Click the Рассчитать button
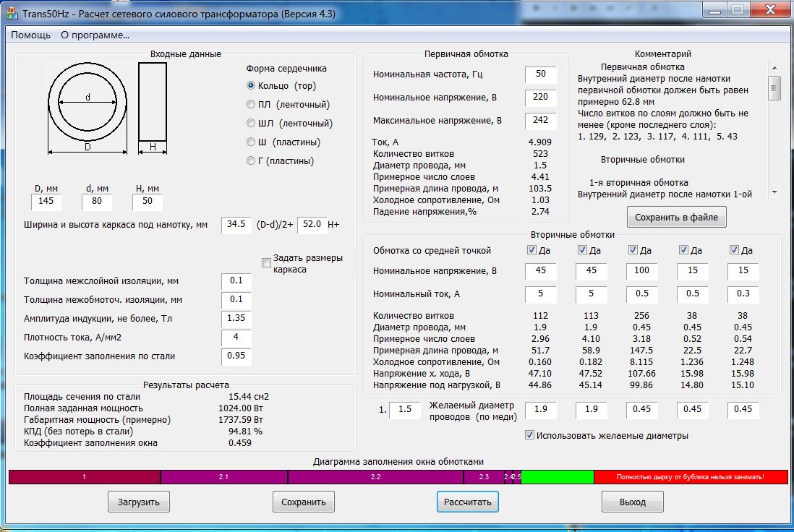794x532 pixels. [x=468, y=502]
